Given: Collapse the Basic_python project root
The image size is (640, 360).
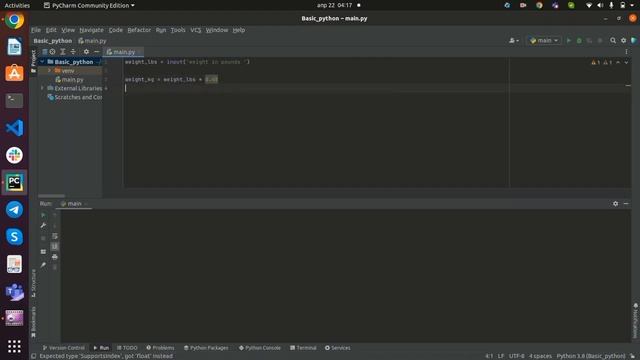Looking at the screenshot, I should [x=42, y=62].
